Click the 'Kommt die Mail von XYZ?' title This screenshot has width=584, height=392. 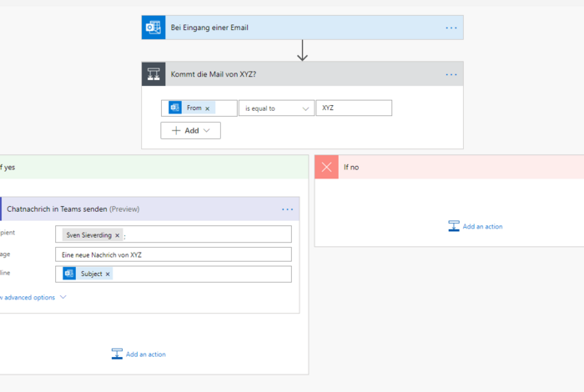click(x=214, y=74)
